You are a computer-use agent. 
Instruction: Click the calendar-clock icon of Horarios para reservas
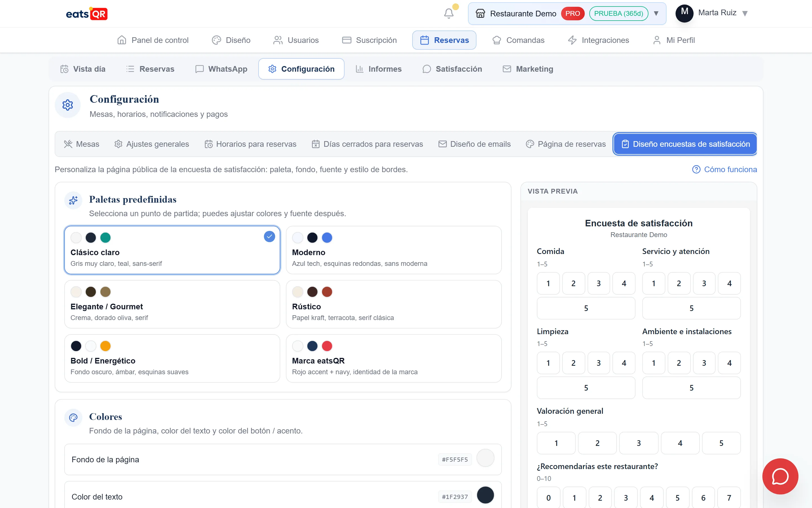click(x=208, y=144)
